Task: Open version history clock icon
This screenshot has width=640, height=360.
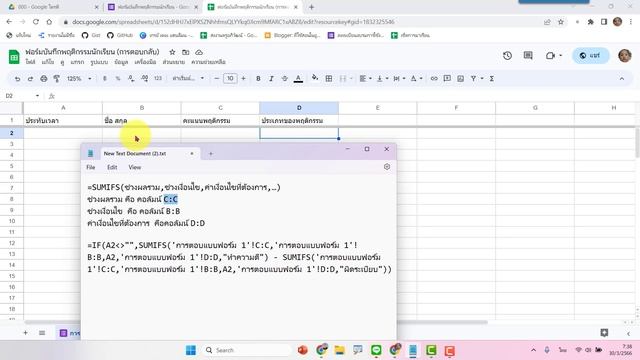Action: pyautogui.click(x=507, y=56)
